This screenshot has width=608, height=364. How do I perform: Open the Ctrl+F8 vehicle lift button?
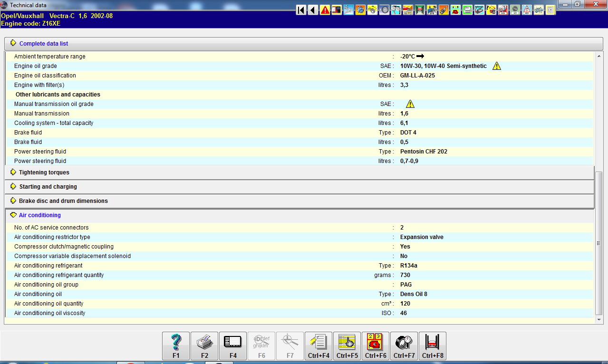(433, 346)
